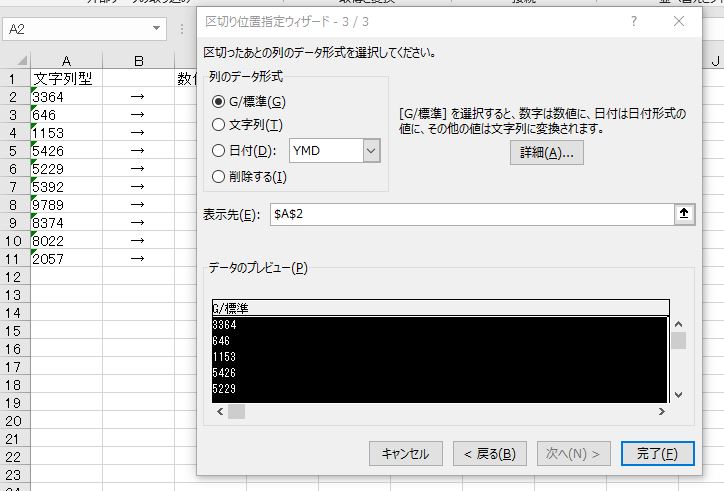Screen dimensions: 724x491
Task: Select the 削除する(I) radio option
Action: tap(218, 176)
